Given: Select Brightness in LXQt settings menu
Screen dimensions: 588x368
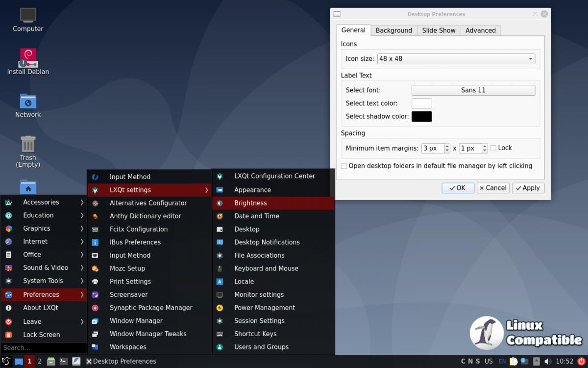Looking at the screenshot, I should (x=250, y=203).
